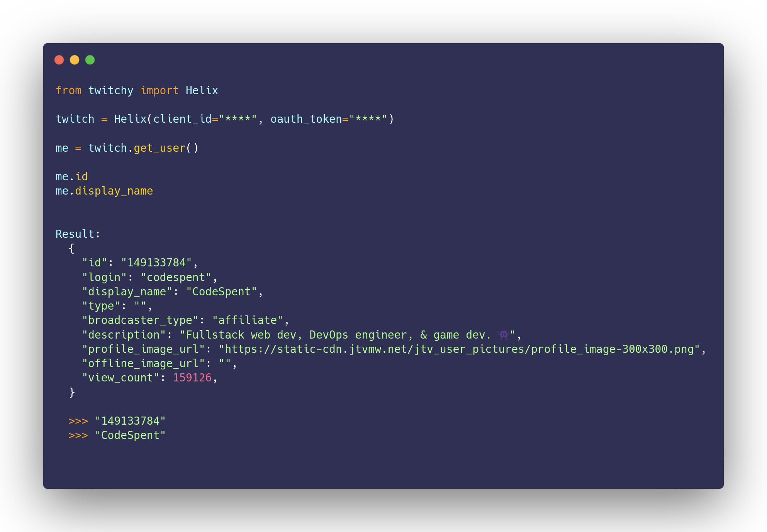This screenshot has height=532, width=767.
Task: Click the Result: label
Action: click(x=78, y=234)
